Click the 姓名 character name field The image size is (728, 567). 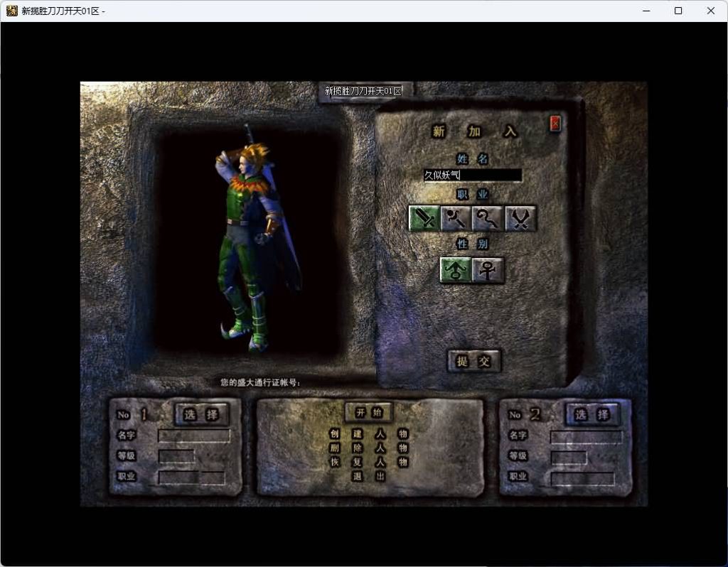coord(472,175)
